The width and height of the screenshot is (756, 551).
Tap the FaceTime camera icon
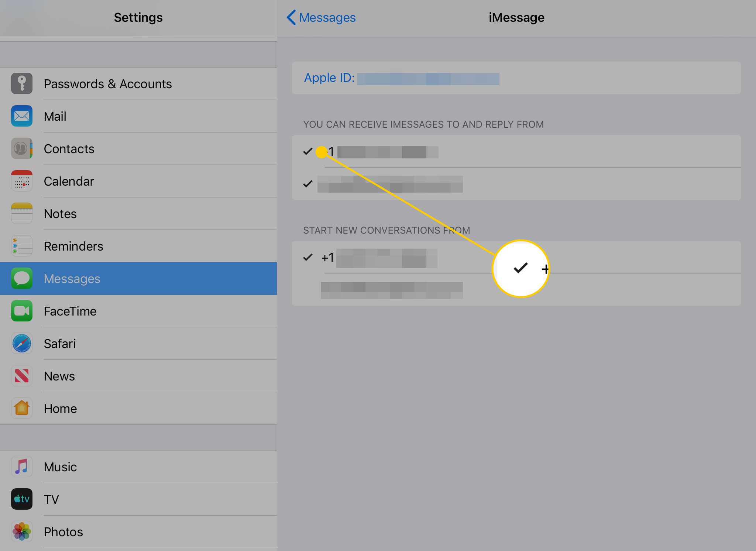click(22, 311)
